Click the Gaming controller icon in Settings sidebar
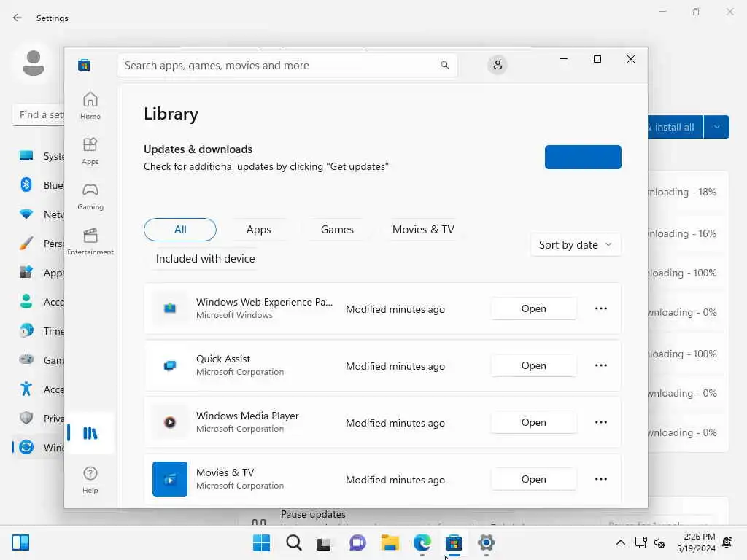This screenshot has height=560, width=747. coord(26,359)
